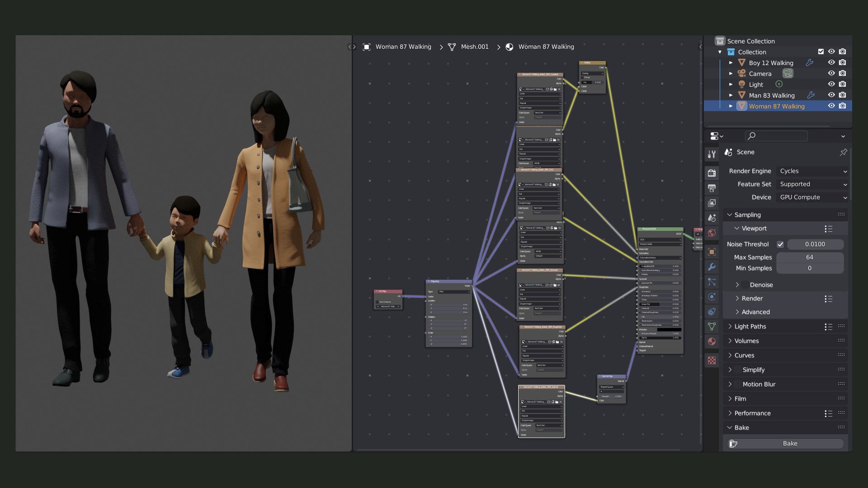Open the World properties tab

click(712, 233)
